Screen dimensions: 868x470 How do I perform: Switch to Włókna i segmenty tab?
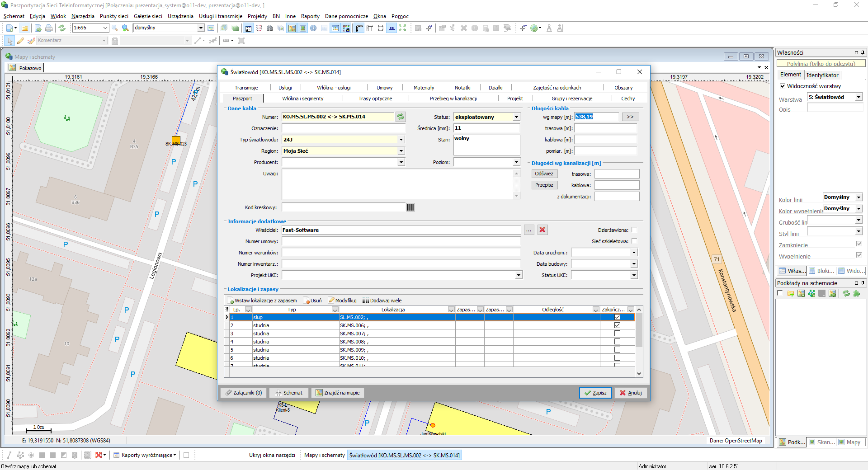(x=303, y=99)
